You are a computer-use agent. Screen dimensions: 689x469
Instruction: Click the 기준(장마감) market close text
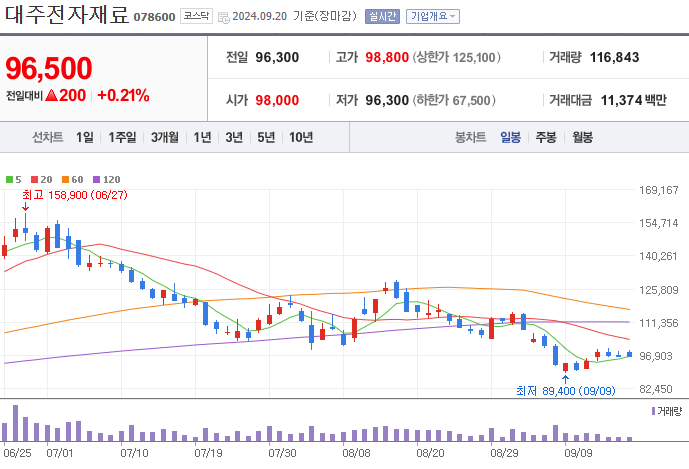coord(325,16)
